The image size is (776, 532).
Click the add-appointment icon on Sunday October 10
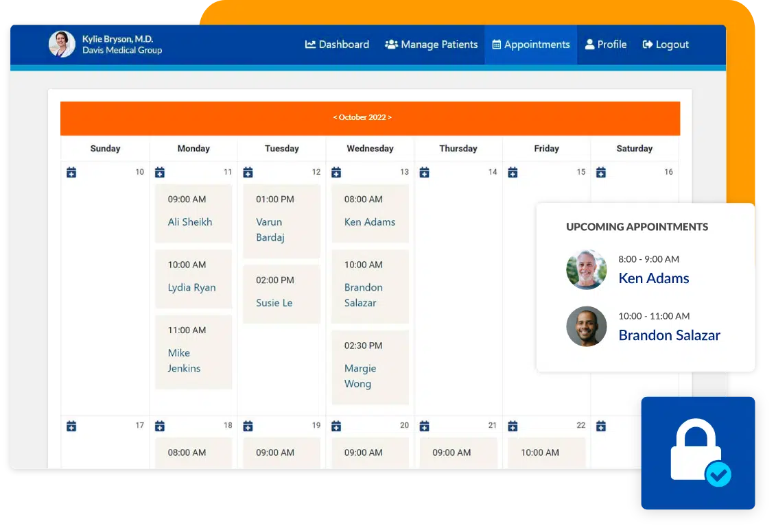pos(71,172)
